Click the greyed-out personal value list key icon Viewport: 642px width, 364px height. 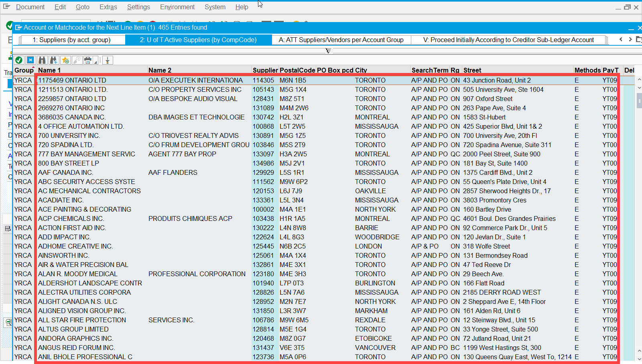pos(77,60)
